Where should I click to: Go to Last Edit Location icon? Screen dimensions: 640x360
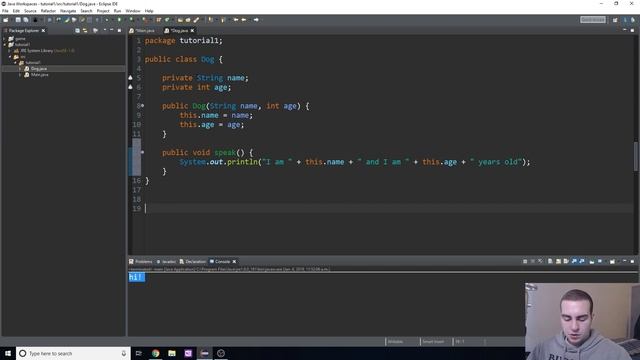[236, 20]
